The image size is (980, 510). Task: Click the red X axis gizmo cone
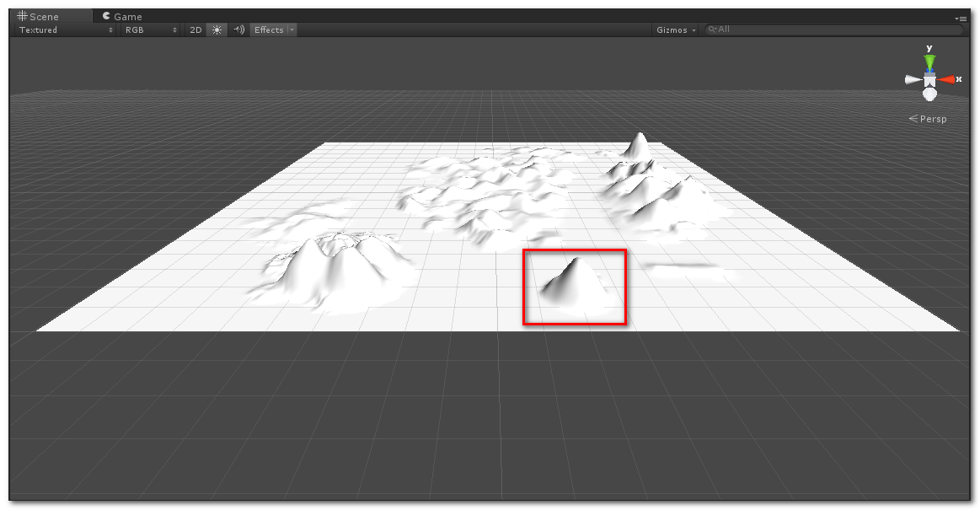click(x=947, y=79)
